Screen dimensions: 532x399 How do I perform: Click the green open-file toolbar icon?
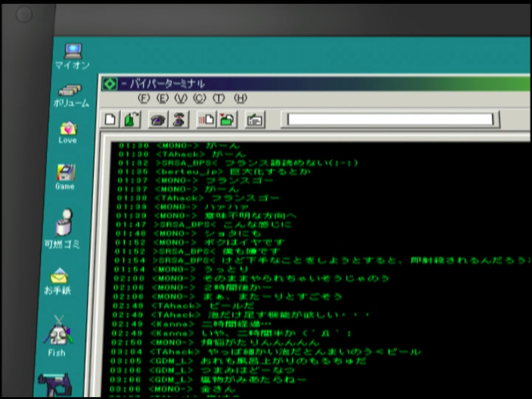tap(131, 120)
